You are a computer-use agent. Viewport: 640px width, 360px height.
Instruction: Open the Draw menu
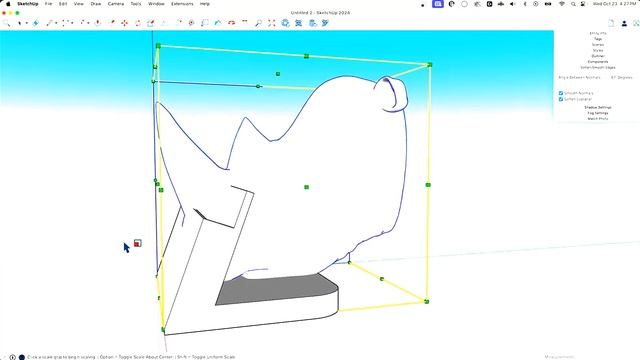(96, 4)
